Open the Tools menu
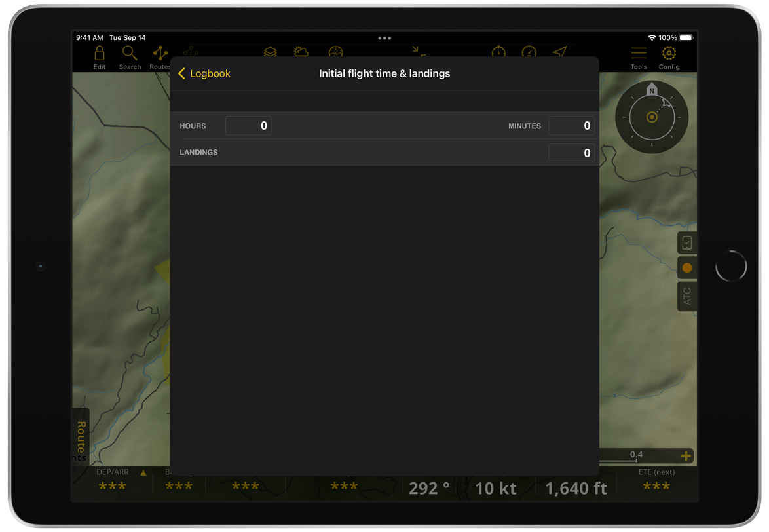Image resolution: width=769 pixels, height=532 pixels. pyautogui.click(x=638, y=56)
